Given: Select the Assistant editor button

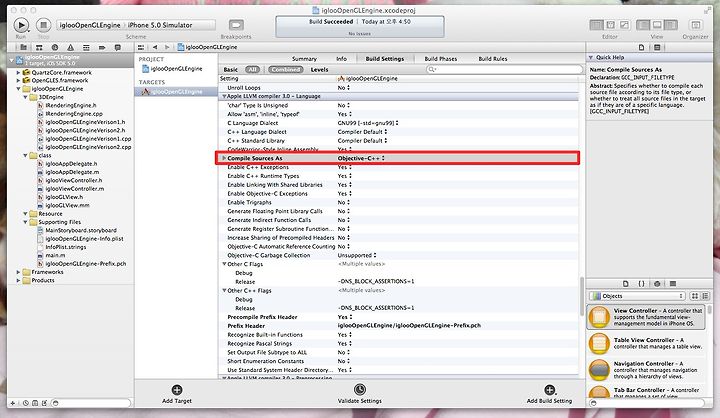Looking at the screenshot, I should (611, 25).
